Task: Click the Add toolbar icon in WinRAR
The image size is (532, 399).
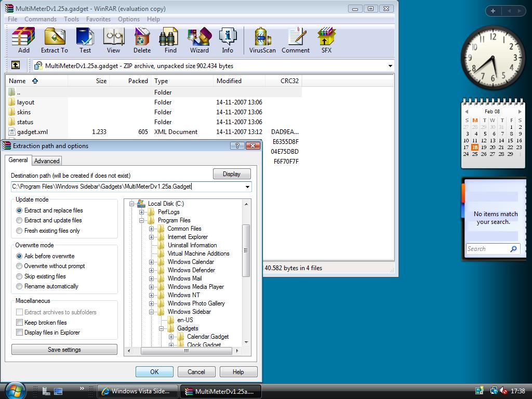Action: [x=23, y=41]
